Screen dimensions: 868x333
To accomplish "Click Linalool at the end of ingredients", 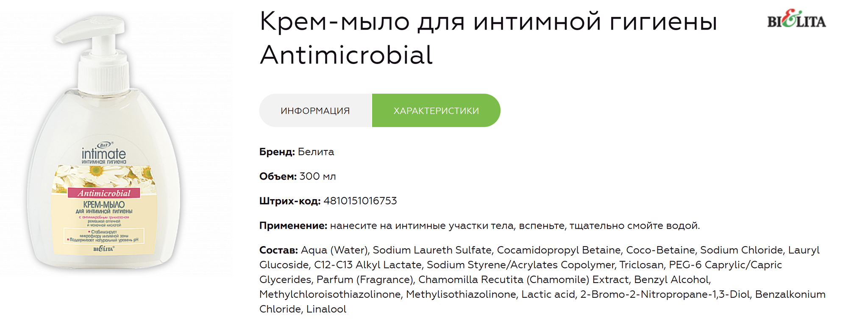I will (x=326, y=309).
